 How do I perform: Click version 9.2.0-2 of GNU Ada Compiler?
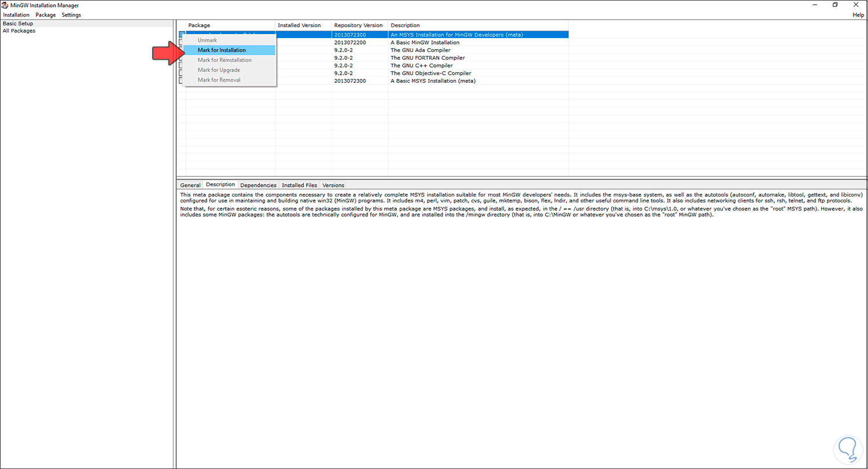pos(343,50)
